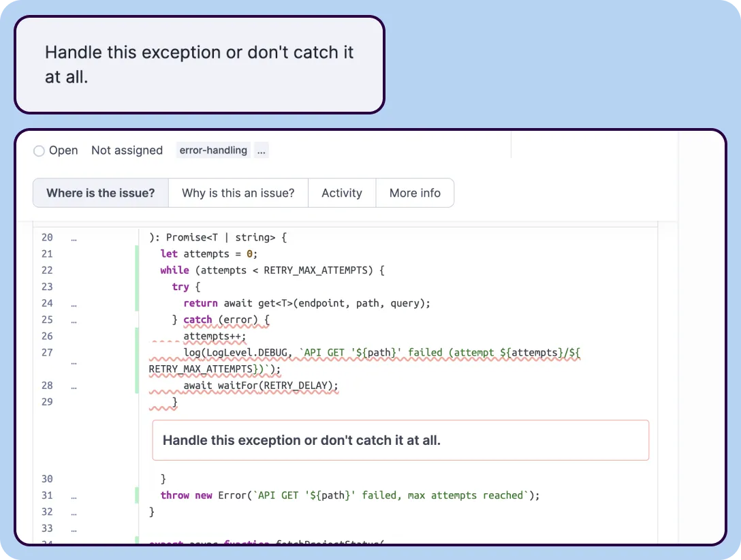Expand the tag list ellipsis button
Image resolution: width=741 pixels, height=560 pixels.
pos(262,151)
